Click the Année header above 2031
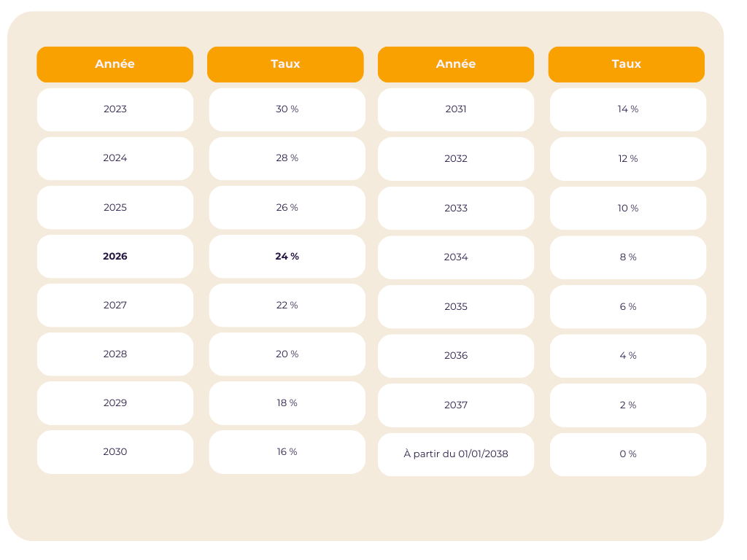 click(x=456, y=64)
